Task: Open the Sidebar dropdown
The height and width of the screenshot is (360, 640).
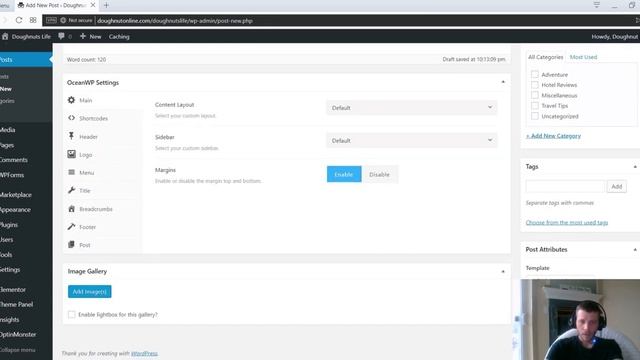Action: (411, 140)
